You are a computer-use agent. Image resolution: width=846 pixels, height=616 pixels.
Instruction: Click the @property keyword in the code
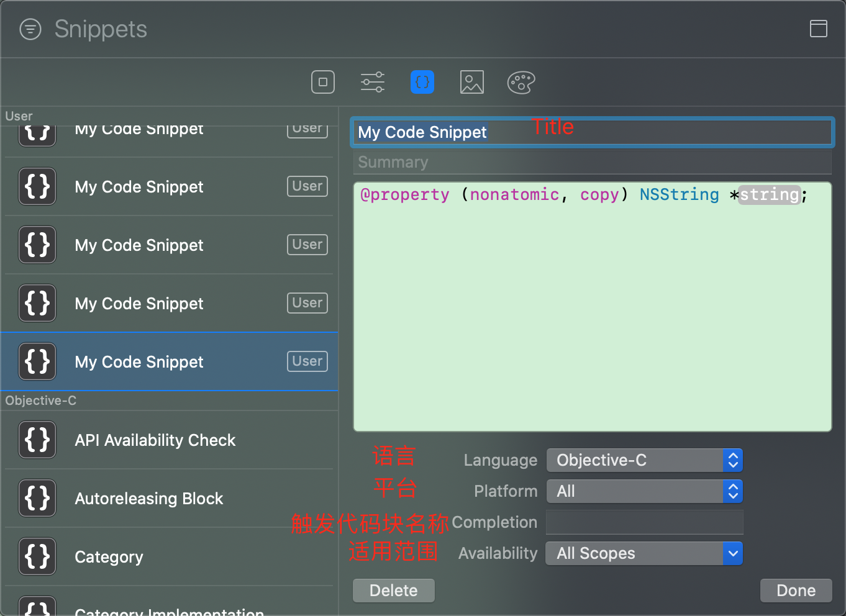pos(405,195)
